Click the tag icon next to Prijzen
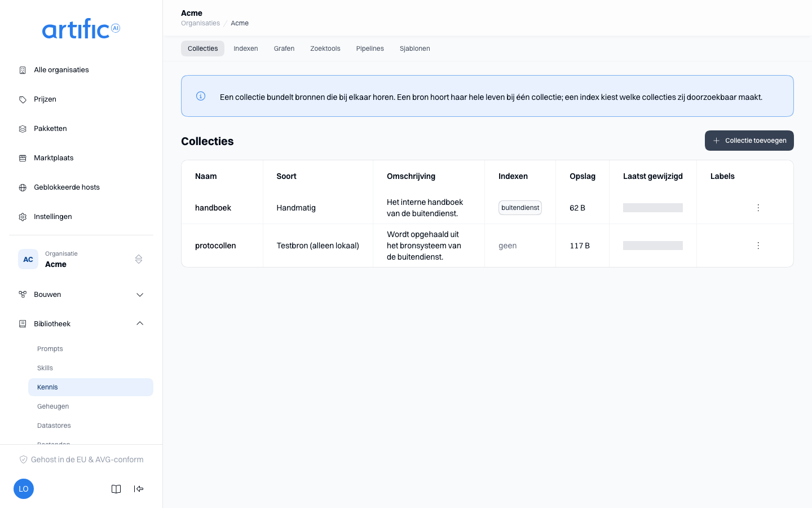The width and height of the screenshot is (812, 508). tap(23, 99)
